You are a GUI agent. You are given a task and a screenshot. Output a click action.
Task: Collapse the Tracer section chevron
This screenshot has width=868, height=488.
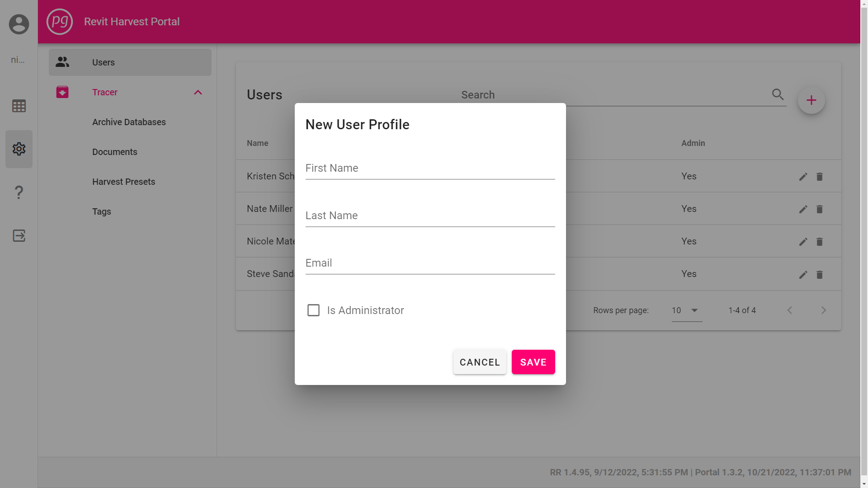pyautogui.click(x=198, y=92)
